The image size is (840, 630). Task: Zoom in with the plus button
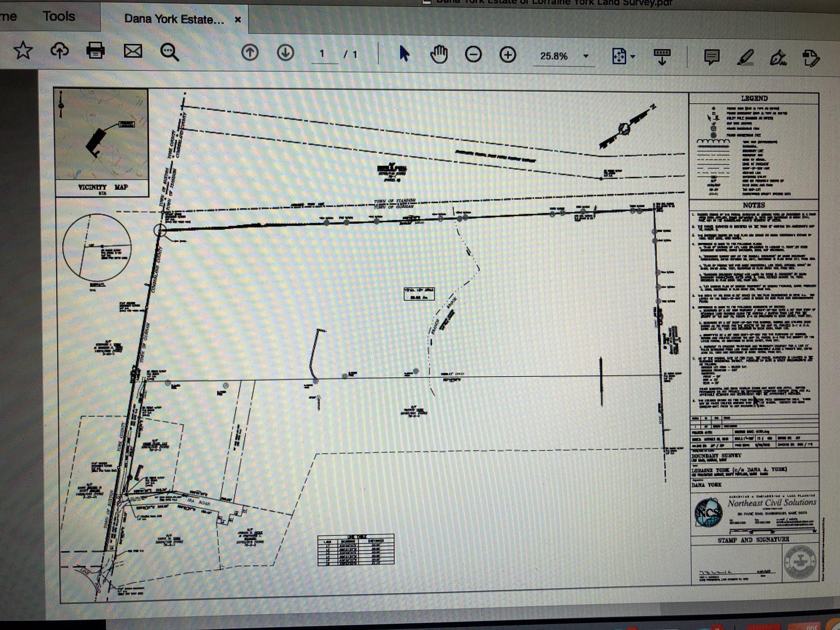point(508,55)
